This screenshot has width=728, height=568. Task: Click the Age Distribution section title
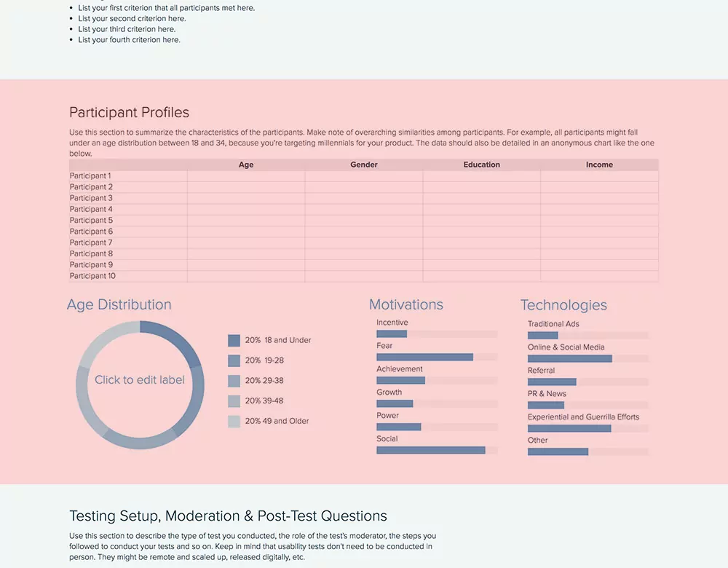coord(119,304)
